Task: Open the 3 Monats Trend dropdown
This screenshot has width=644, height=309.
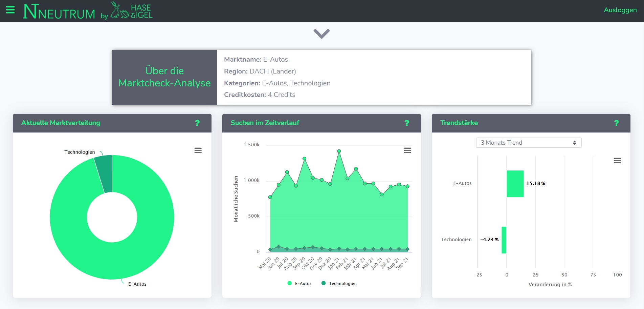Action: (529, 143)
